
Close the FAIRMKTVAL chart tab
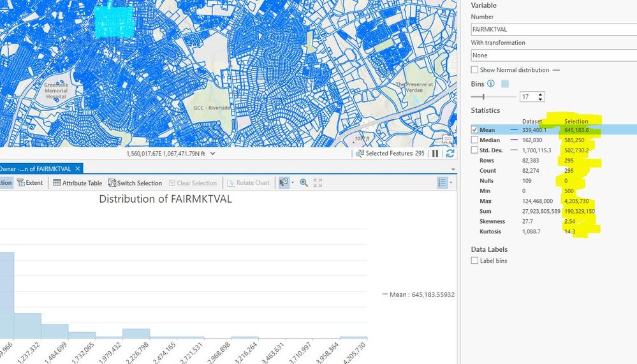tap(78, 168)
